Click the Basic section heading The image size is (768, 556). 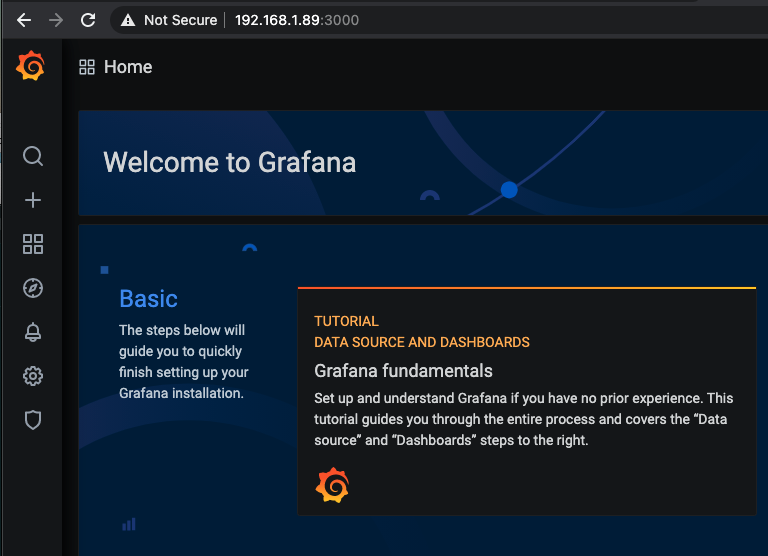(x=148, y=299)
